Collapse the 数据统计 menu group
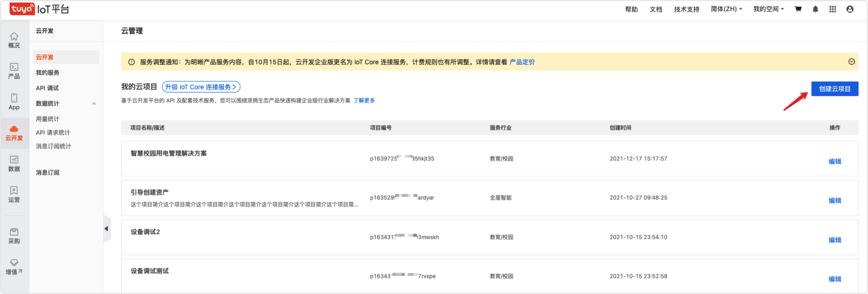868x294 pixels. 94,104
